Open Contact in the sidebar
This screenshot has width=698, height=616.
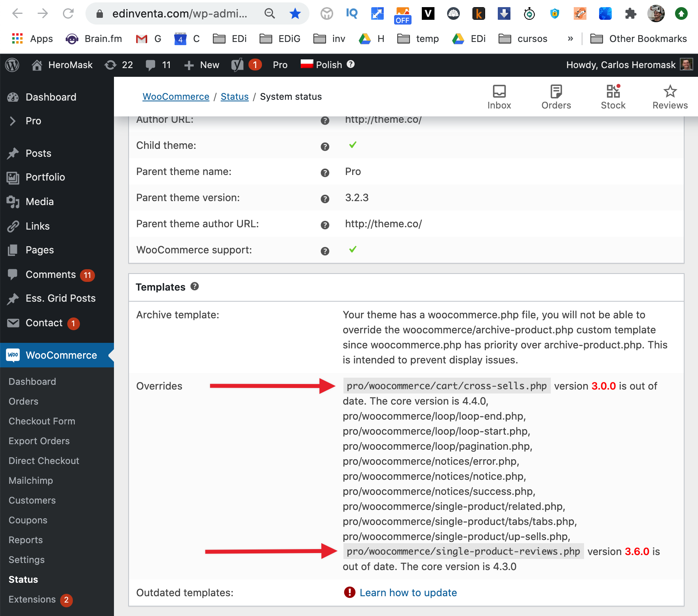57,323
